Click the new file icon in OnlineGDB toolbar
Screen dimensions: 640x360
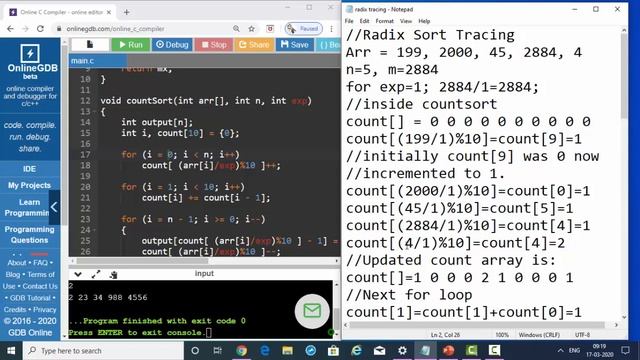(x=90, y=44)
